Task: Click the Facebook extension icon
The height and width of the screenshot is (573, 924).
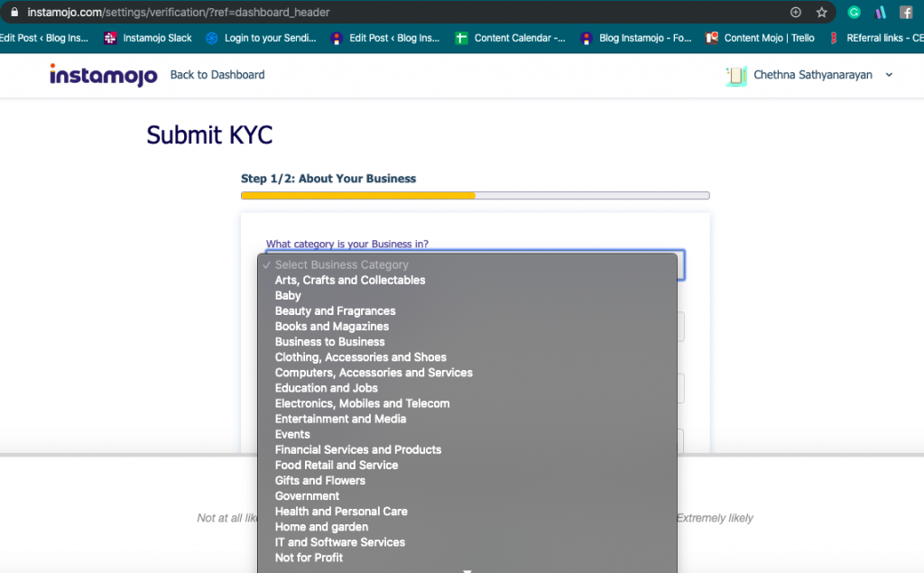Action: (906, 13)
